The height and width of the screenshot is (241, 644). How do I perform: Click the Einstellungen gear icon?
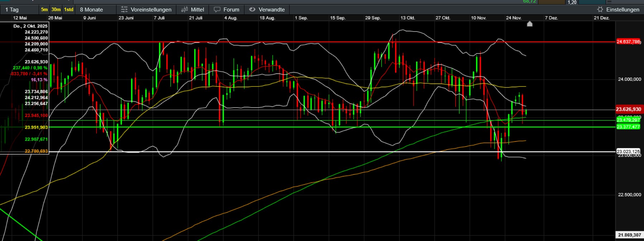click(x=600, y=10)
